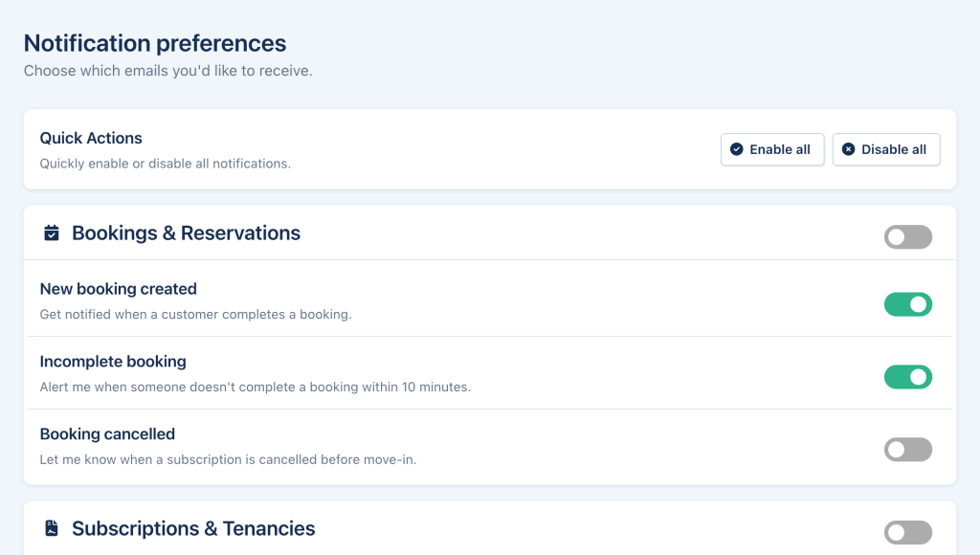The image size is (980, 555).
Task: Click the New booking created label
Action: [118, 289]
